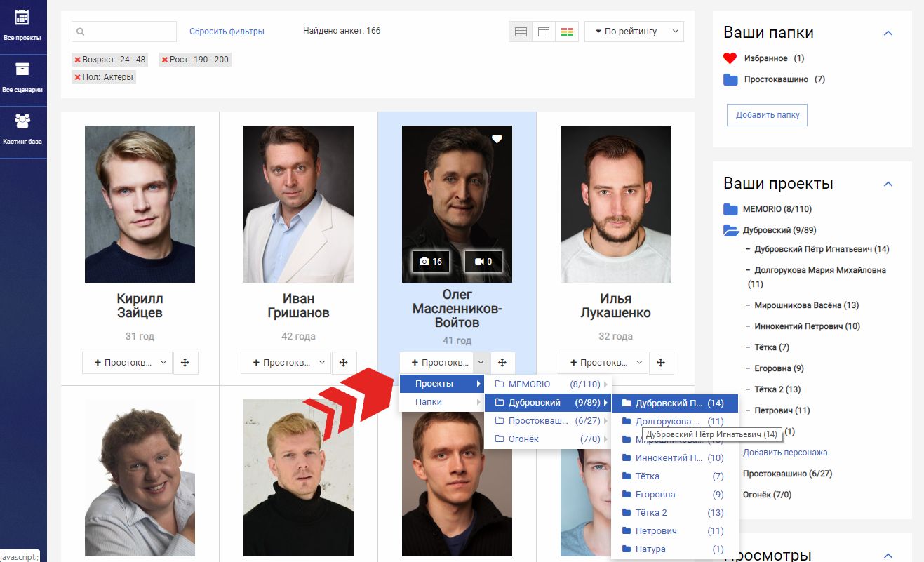The height and width of the screenshot is (562, 924).
Task: Switch to list view layout icon
Action: point(543,32)
